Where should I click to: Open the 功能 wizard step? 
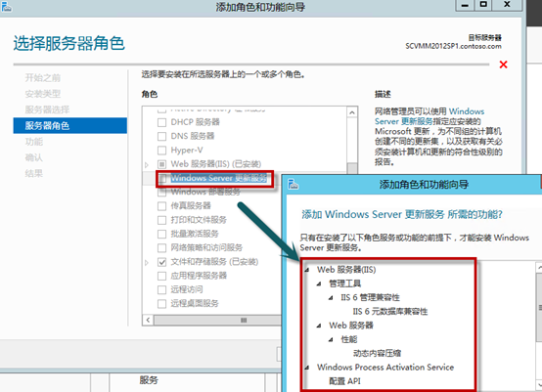tap(34, 142)
